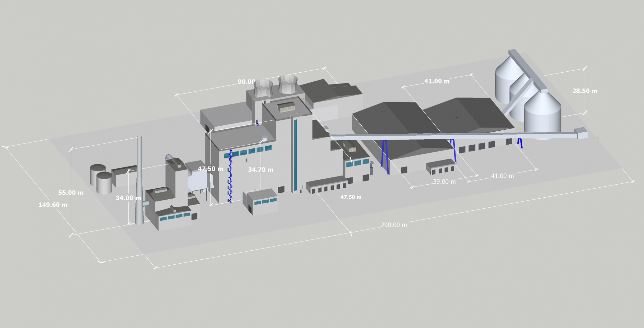Viewport: 644px width, 328px height.
Task: Click the 90.00 dimension label near cooling towers
Action: (x=246, y=82)
